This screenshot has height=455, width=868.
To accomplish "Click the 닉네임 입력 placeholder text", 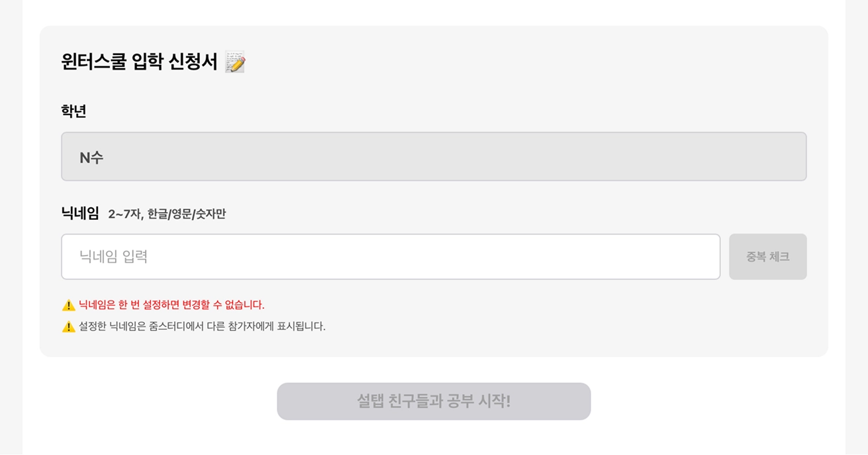I will [x=113, y=257].
